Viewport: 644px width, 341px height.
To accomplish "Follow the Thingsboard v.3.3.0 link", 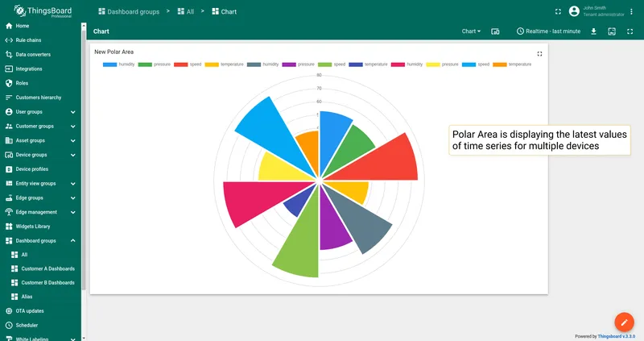I will pos(616,336).
